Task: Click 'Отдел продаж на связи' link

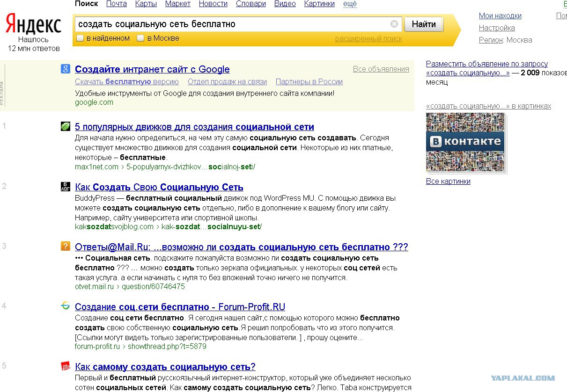Action: click(x=227, y=82)
